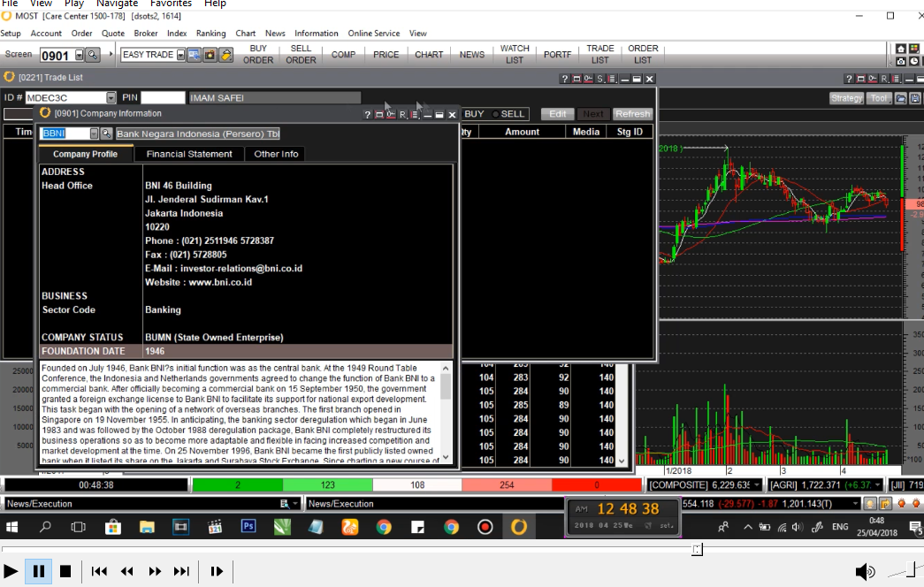Click the home icon at toolbar right
Viewport: 924px width, 587px height.
[900, 49]
